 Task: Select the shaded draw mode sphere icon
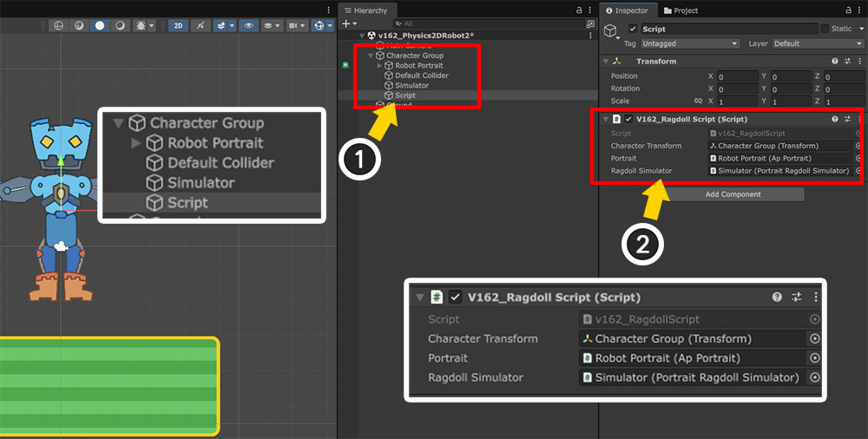coord(100,25)
